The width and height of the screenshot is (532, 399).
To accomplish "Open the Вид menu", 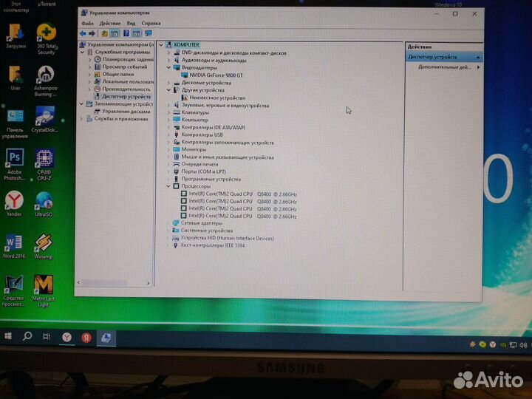I will click(x=131, y=24).
